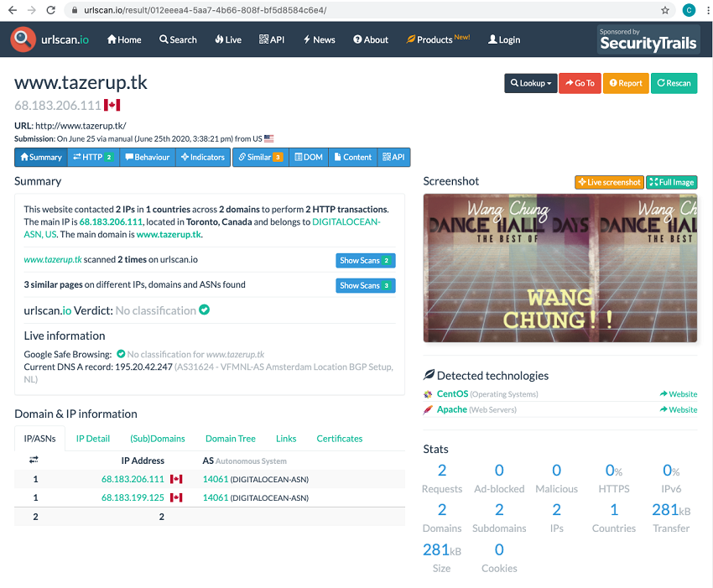Screen dimensions: 713x588
Task: Click the Detected technologies leaf icon
Action: pos(429,375)
